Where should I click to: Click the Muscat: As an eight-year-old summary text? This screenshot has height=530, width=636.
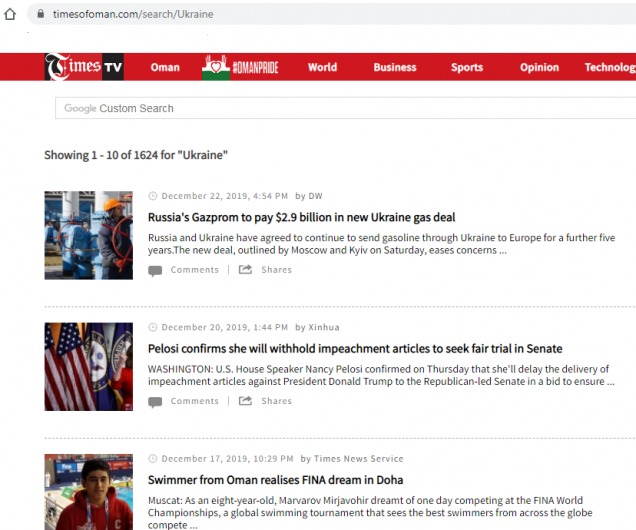(x=370, y=512)
